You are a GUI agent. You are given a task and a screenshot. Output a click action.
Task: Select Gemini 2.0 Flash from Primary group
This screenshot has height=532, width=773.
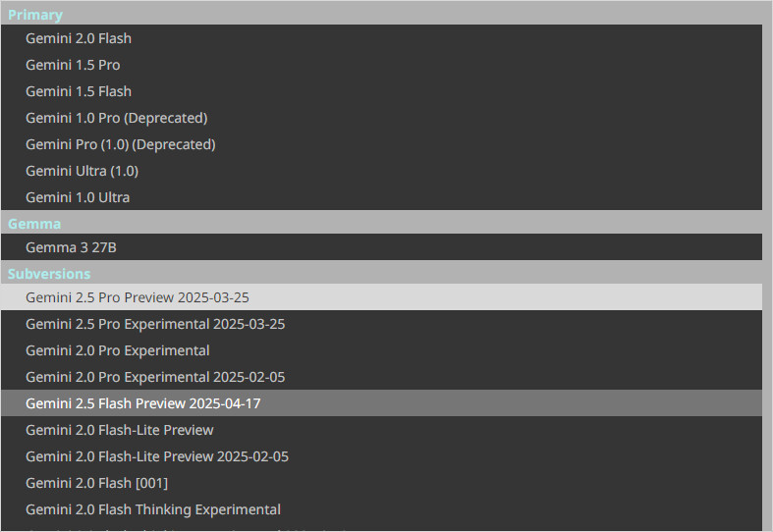click(x=79, y=38)
